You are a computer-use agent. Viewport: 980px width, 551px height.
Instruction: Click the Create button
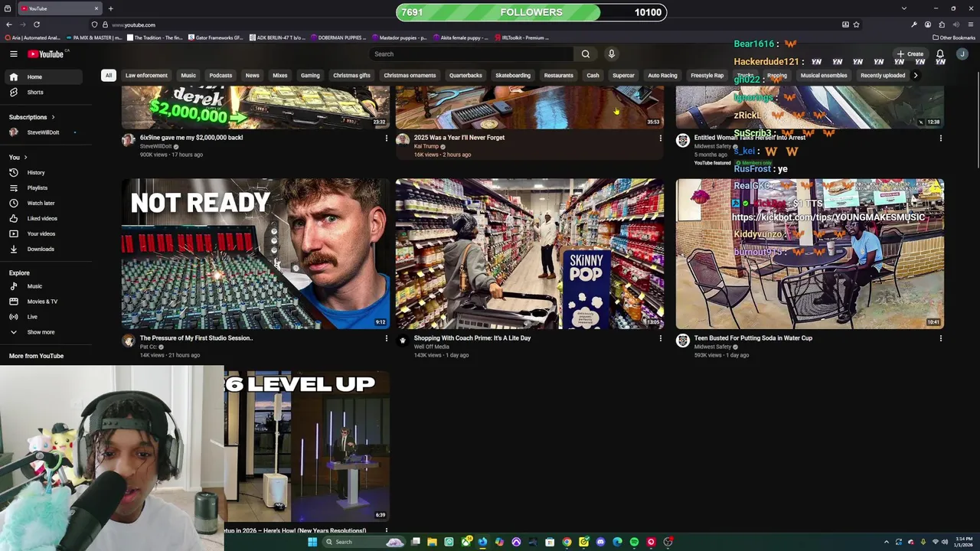click(x=911, y=54)
